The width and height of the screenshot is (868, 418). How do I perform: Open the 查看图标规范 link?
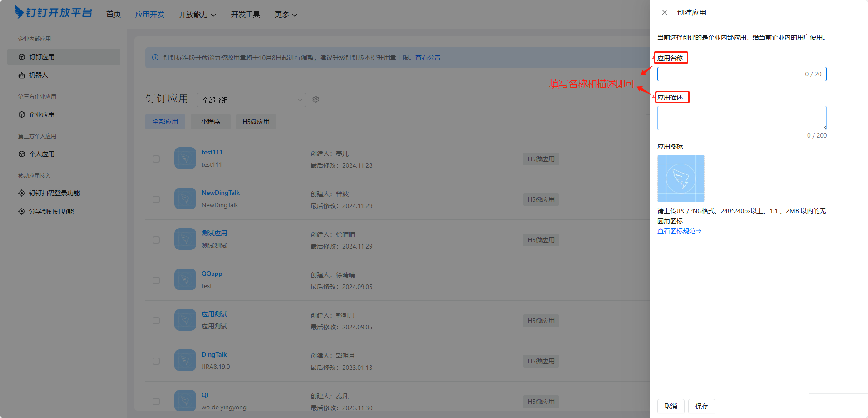(679, 231)
